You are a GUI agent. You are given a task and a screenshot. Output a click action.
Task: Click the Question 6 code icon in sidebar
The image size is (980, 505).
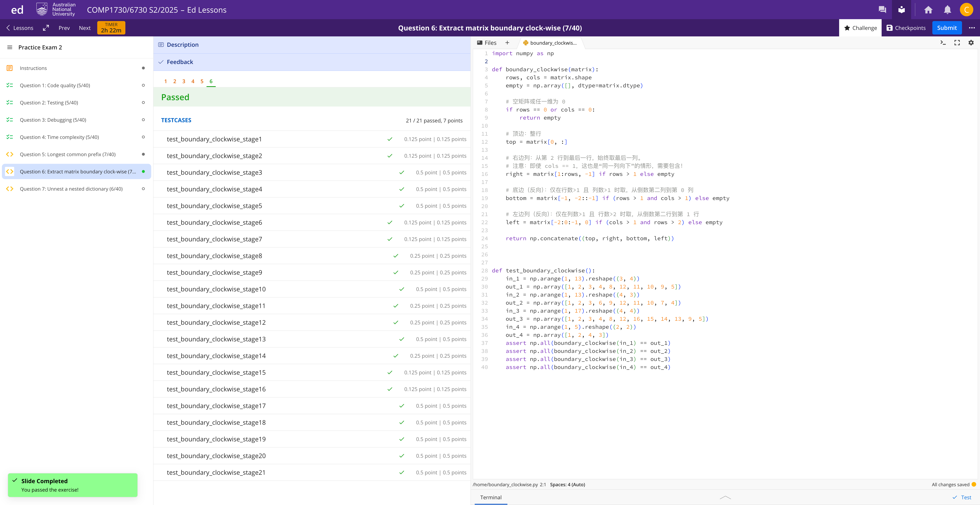(10, 171)
